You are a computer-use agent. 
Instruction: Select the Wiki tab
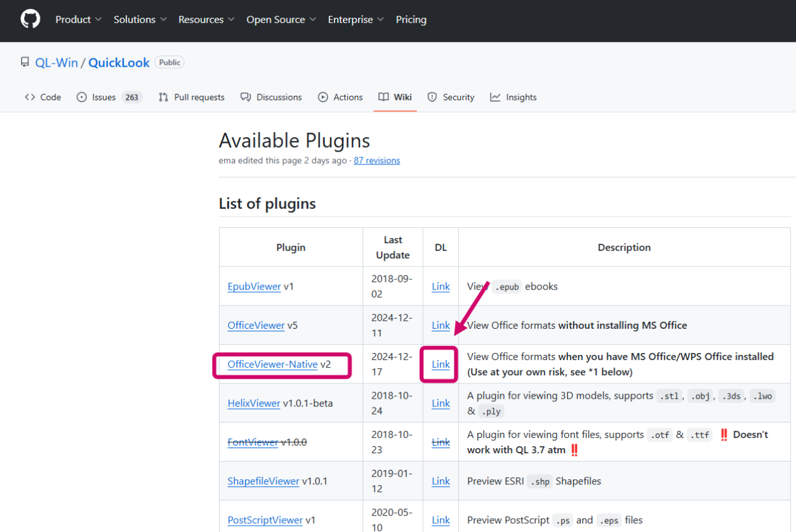click(395, 97)
